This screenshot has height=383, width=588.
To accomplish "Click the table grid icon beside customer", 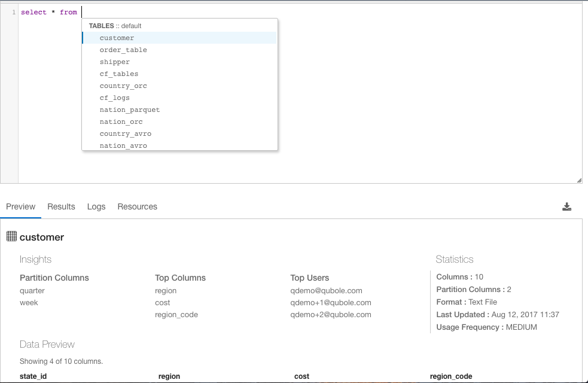I will pyautogui.click(x=11, y=236).
